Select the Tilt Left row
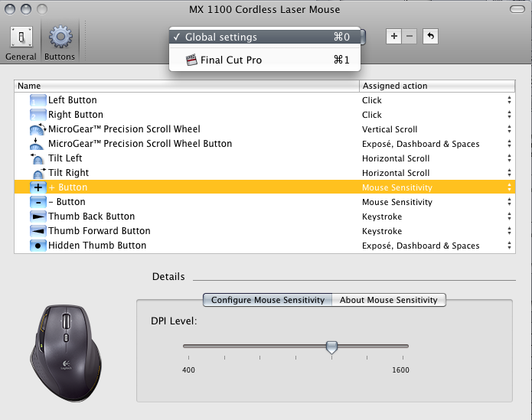This screenshot has width=532, height=420. coord(265,158)
